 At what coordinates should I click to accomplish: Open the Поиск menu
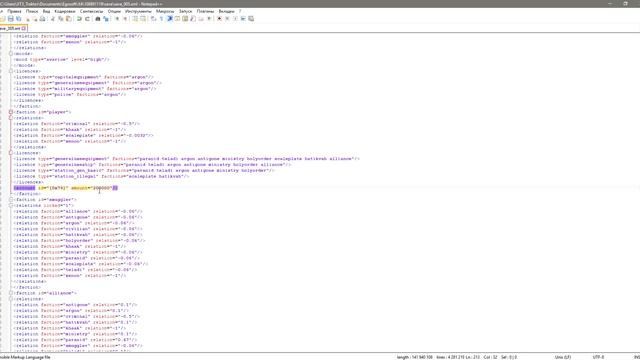point(32,11)
